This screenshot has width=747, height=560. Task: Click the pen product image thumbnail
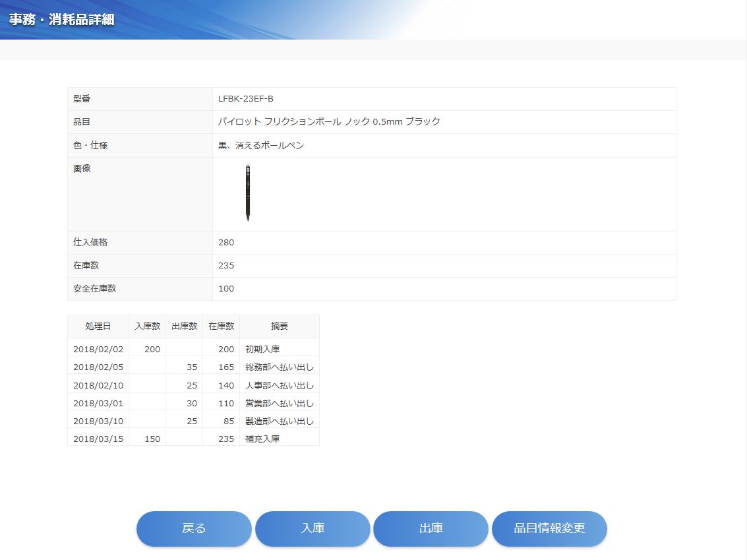pos(248,193)
